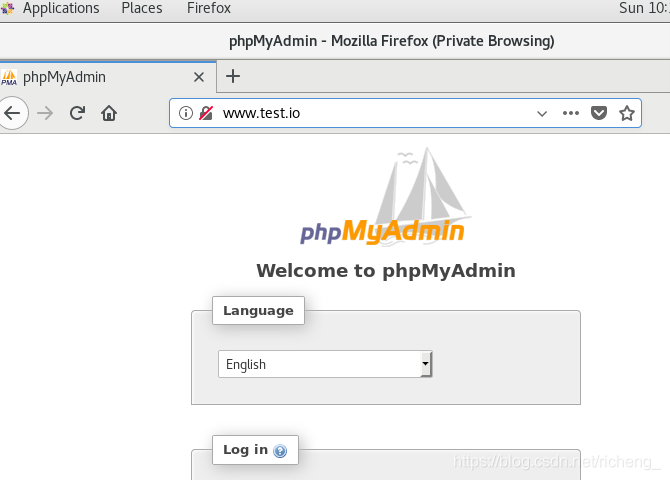
Task: Open the Log in help icon
Action: click(280, 451)
